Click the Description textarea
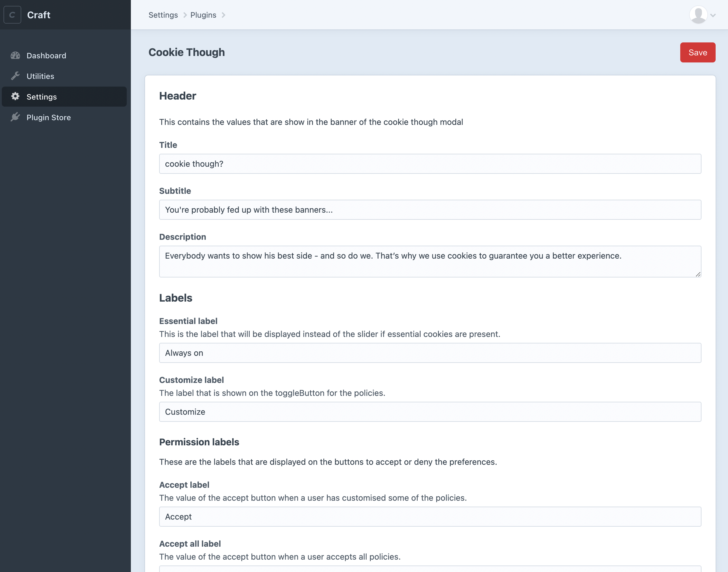The height and width of the screenshot is (572, 728). [430, 261]
